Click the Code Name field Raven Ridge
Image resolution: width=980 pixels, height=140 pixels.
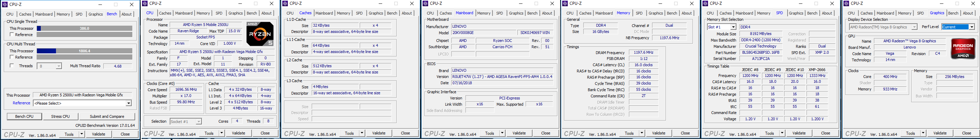point(188,31)
